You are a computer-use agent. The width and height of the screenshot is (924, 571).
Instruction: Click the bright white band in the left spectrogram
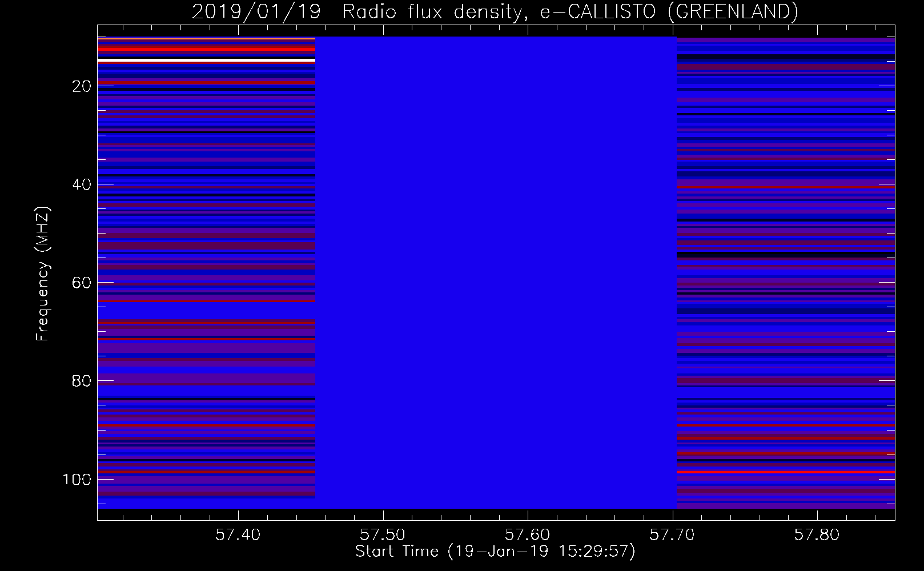pos(206,60)
